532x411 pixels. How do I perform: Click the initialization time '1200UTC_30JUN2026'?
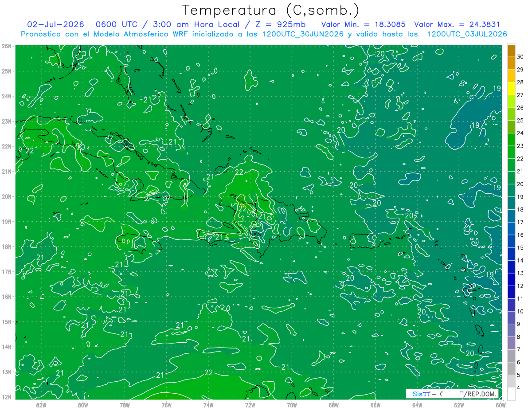tap(303, 34)
